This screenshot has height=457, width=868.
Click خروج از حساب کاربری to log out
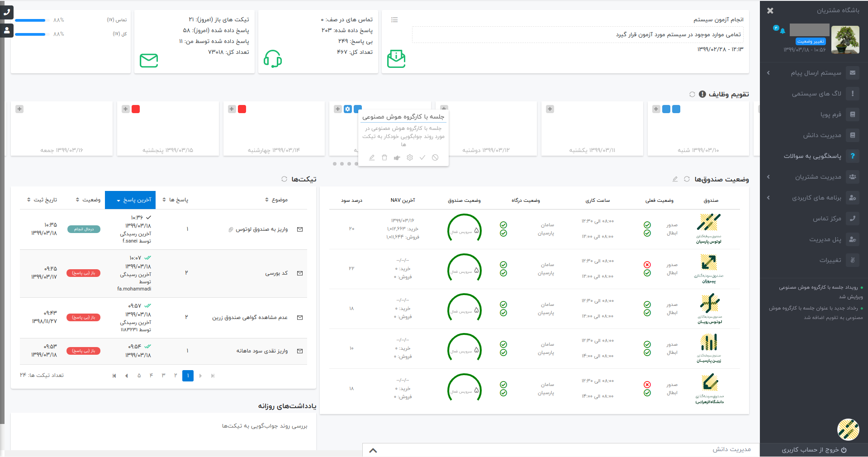click(814, 450)
